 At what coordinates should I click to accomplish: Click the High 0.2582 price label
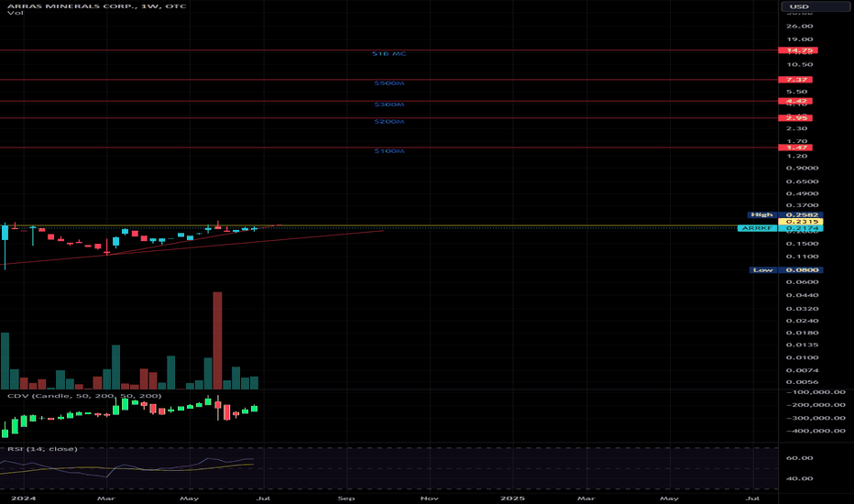click(785, 214)
